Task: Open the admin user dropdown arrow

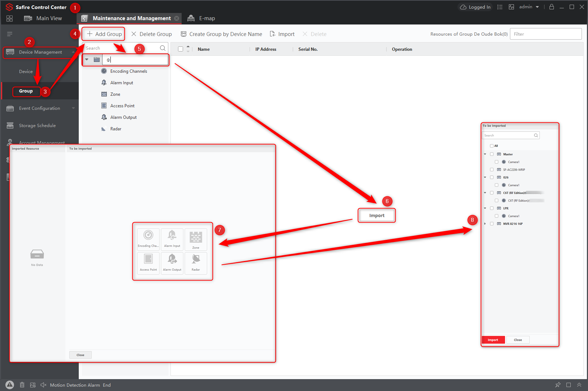Action: tap(537, 7)
